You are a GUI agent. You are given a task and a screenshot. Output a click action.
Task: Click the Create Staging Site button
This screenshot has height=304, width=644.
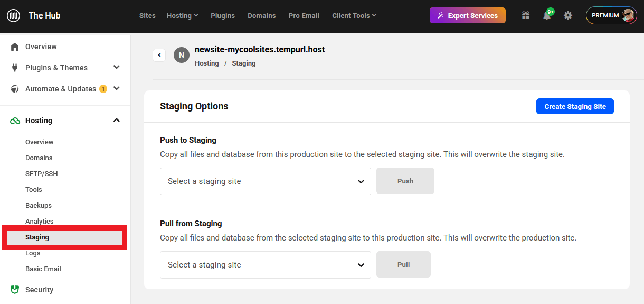(575, 106)
